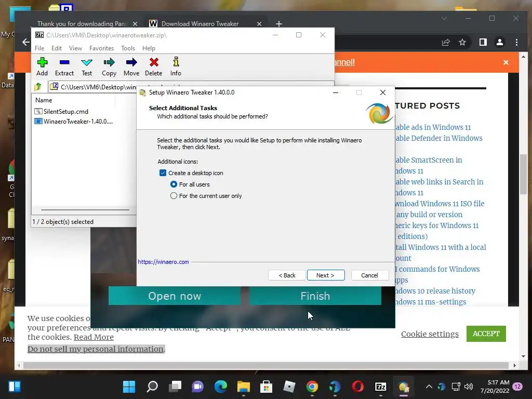532x399 pixels.
Task: Open Favorites menu in 7-Zip
Action: tap(101, 48)
